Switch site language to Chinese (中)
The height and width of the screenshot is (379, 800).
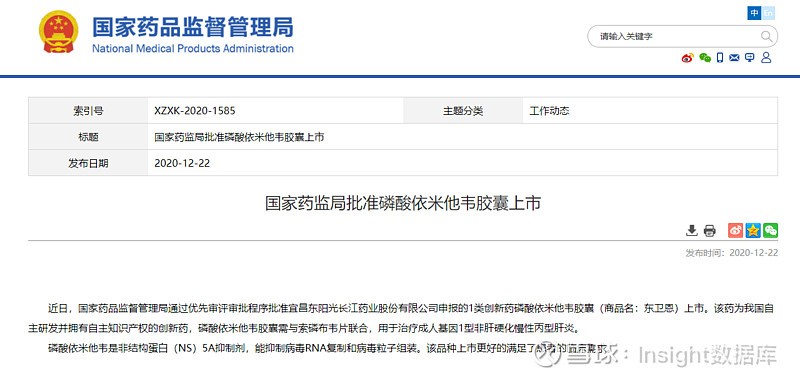click(x=754, y=13)
